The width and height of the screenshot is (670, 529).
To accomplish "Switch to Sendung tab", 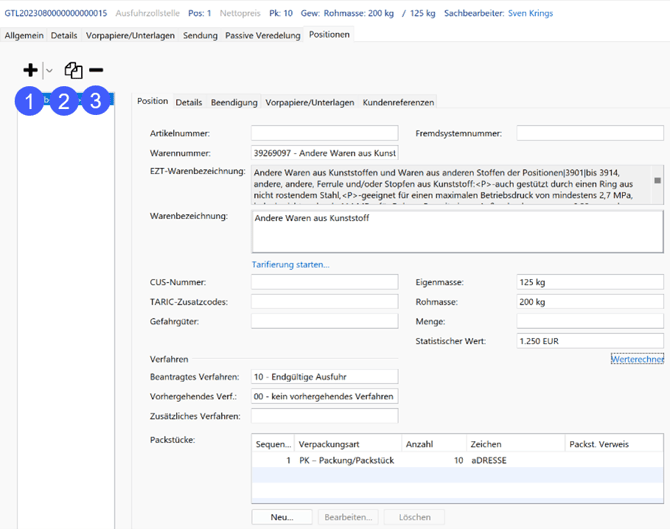I will tap(200, 35).
